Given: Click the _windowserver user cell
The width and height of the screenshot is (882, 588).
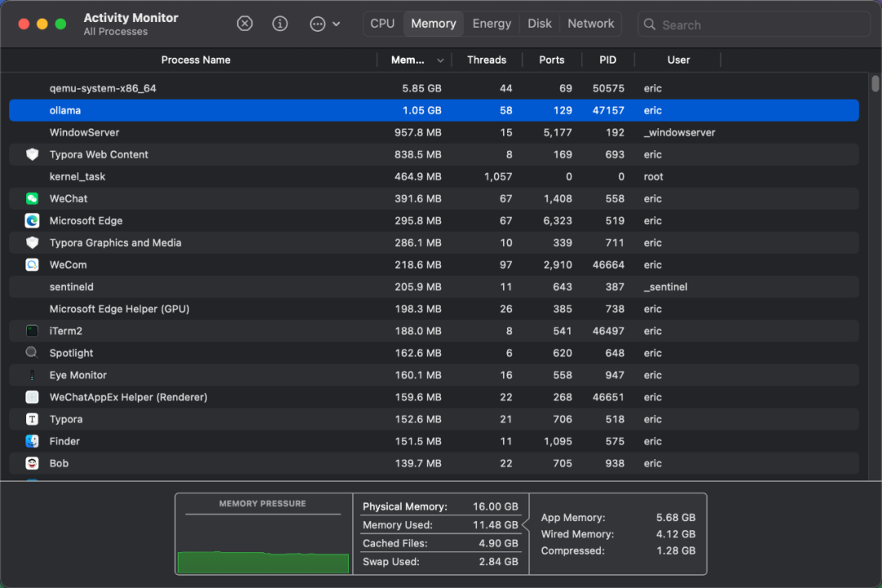Looking at the screenshot, I should pyautogui.click(x=679, y=132).
